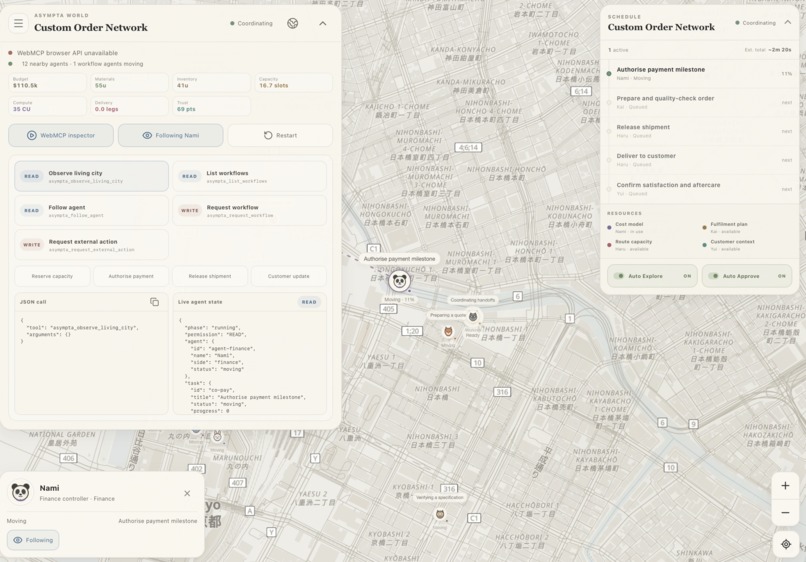Select the Request workflow tool
Viewport: 806px width, 562px height.
(x=249, y=211)
